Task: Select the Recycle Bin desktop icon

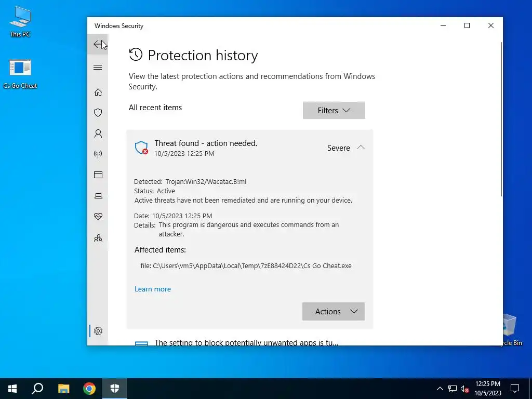Action: coord(512,330)
